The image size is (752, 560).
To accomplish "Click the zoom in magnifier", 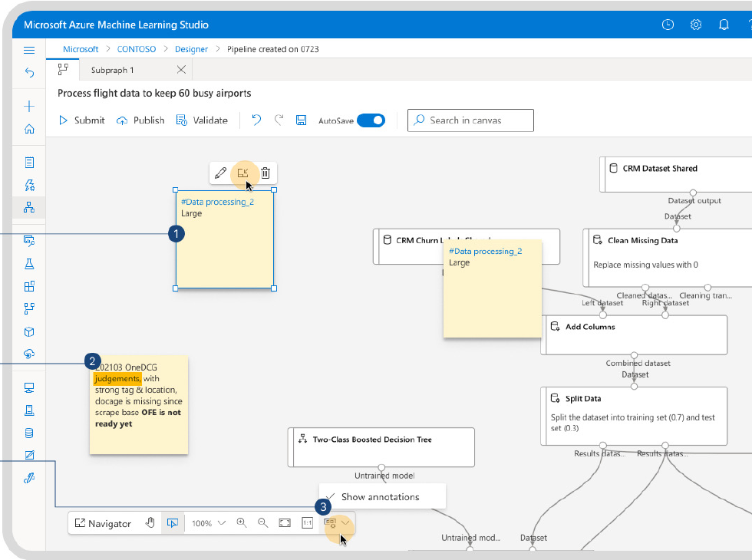I will (242, 522).
